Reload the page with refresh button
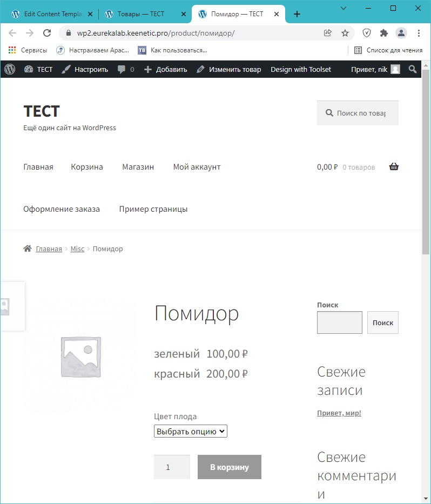The image size is (431, 504). pos(47,33)
